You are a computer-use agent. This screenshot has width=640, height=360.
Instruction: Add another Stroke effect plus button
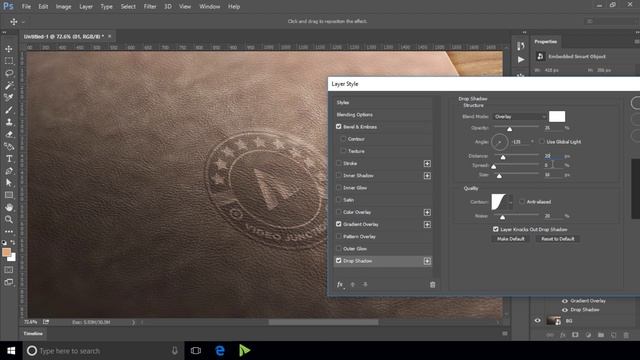[427, 163]
